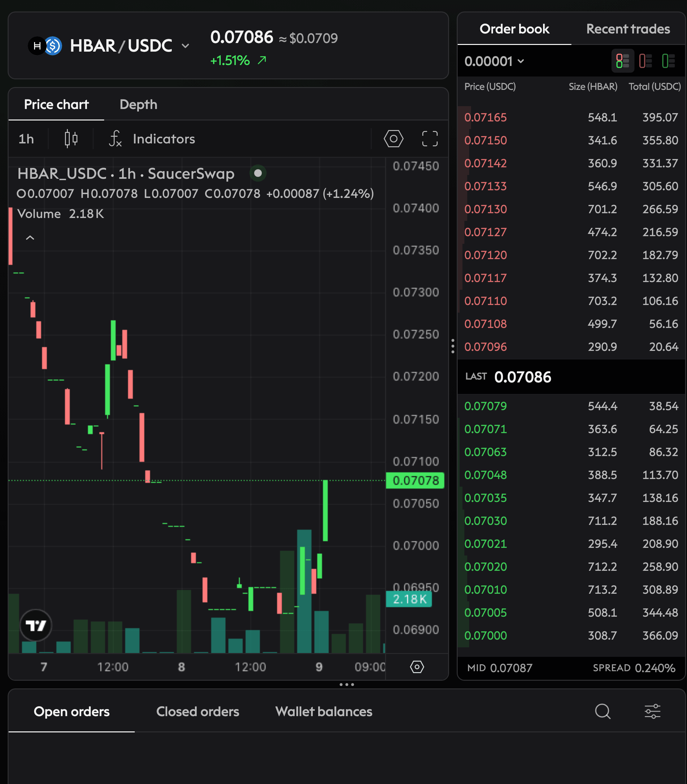Click the fx indicators function icon
Screen dimensions: 687x784
tap(115, 139)
